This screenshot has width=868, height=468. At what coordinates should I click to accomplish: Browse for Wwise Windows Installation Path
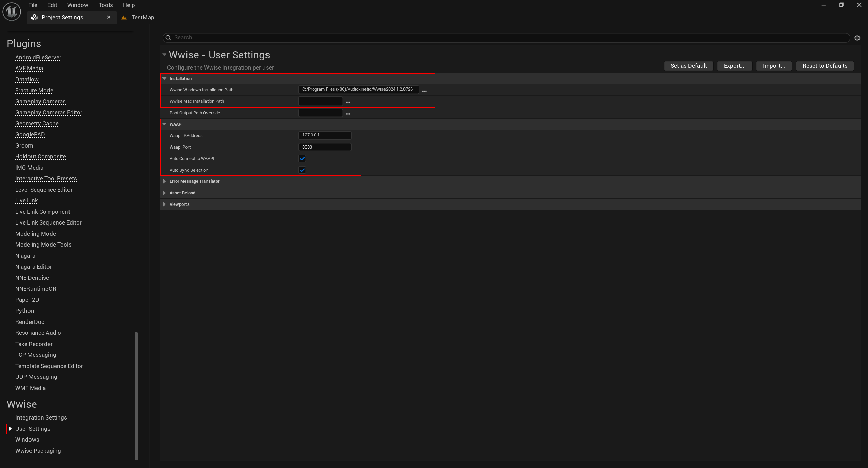[x=424, y=91]
